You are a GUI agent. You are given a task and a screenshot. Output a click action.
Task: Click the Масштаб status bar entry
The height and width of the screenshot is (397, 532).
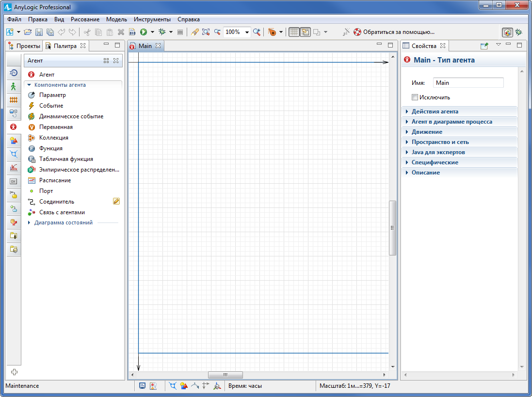[355, 386]
